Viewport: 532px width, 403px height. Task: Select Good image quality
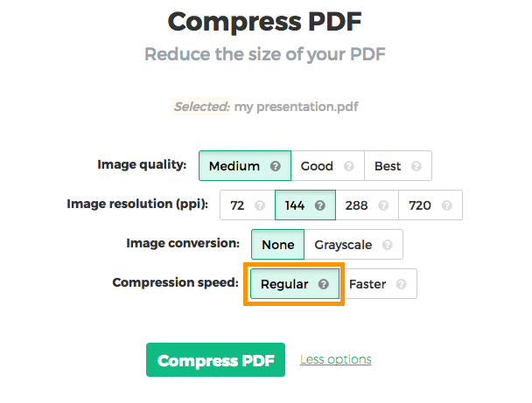tap(317, 166)
